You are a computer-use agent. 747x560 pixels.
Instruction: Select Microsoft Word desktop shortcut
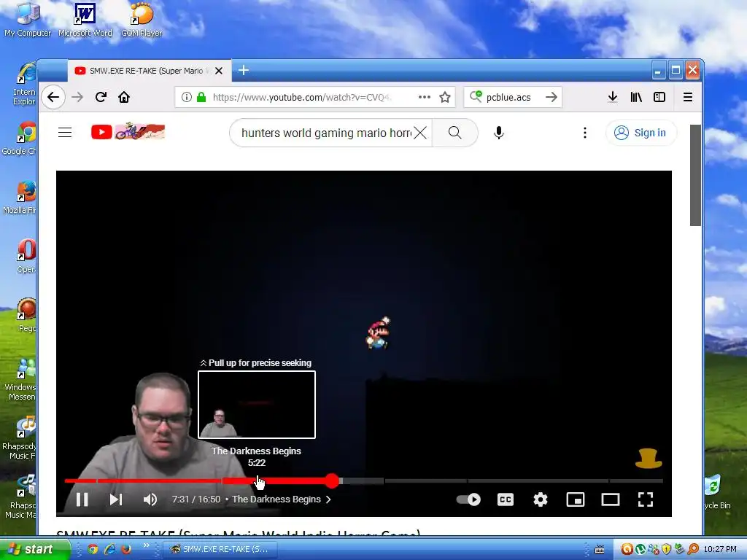pos(85,20)
